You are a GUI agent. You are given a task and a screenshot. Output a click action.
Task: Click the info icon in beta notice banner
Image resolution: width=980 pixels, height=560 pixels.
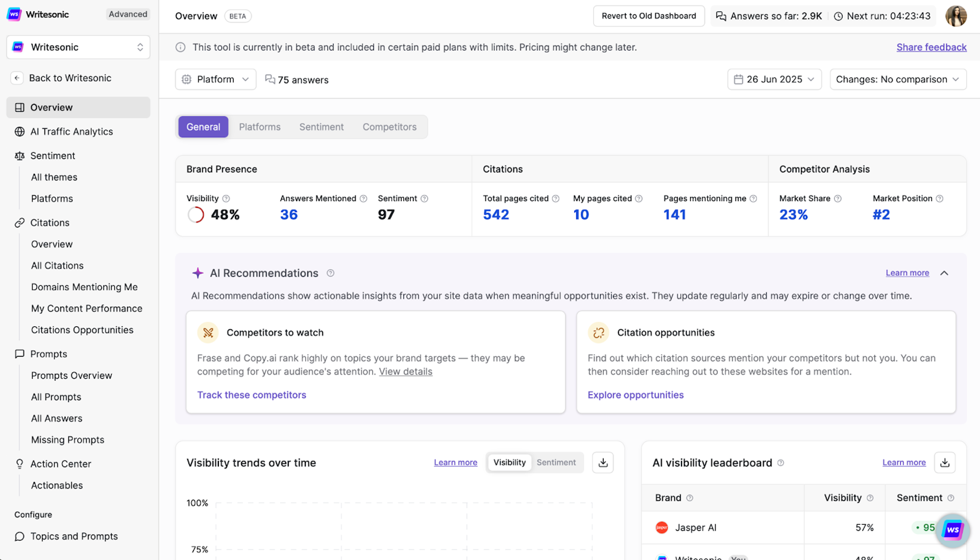[x=181, y=47]
